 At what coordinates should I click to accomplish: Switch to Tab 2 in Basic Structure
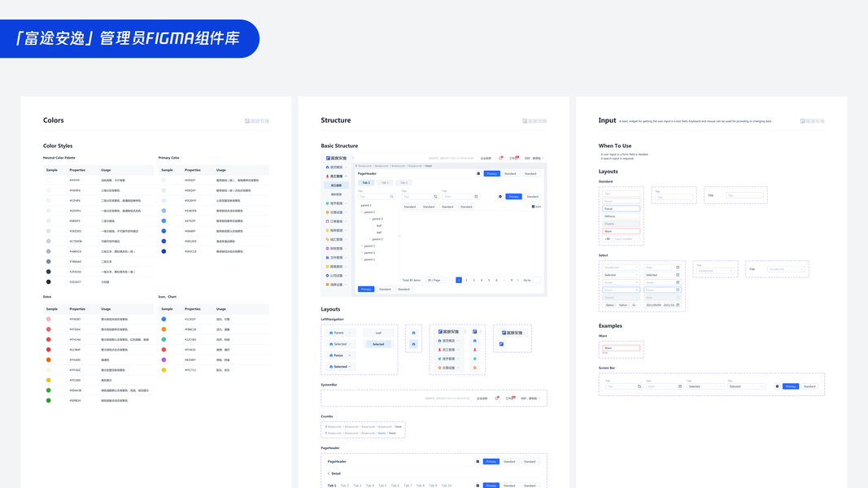[385, 182]
